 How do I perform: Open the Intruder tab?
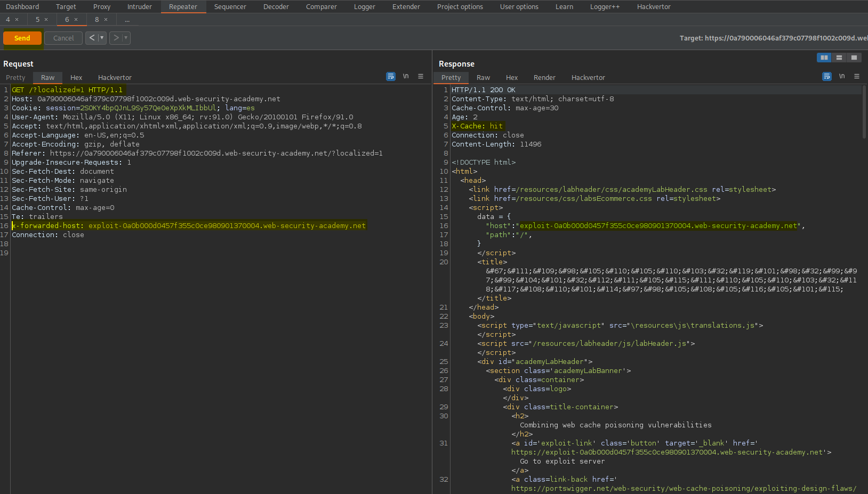(x=140, y=7)
